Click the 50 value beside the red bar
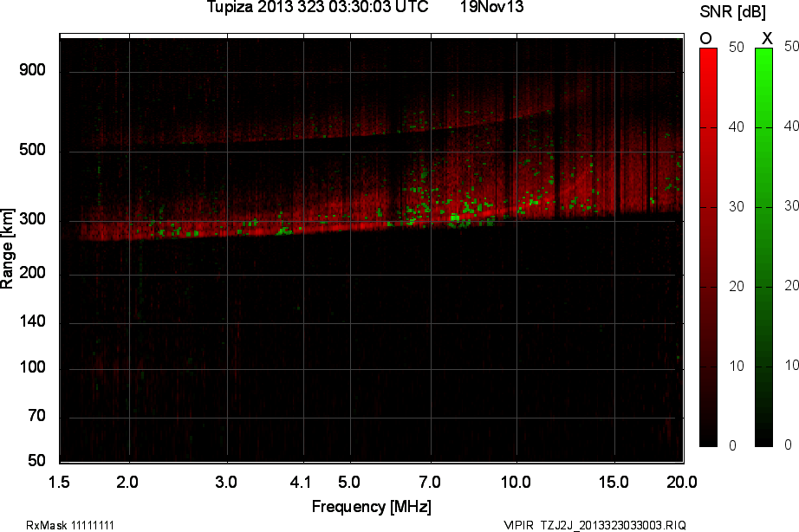This screenshot has width=799, height=532. pyautogui.click(x=737, y=47)
